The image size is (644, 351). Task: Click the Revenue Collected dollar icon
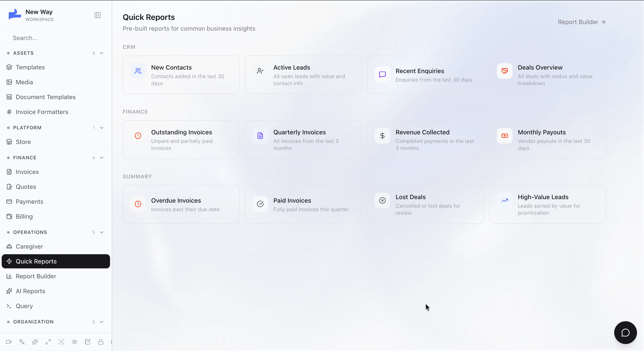[x=382, y=136]
